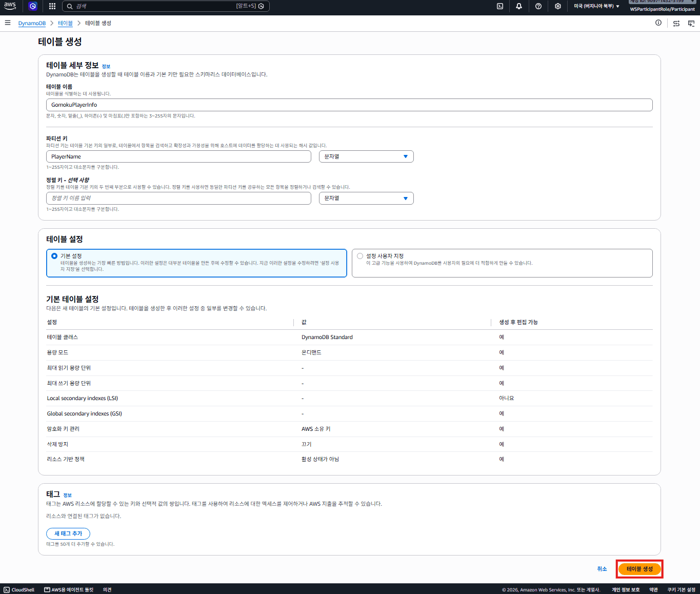The width and height of the screenshot is (700, 594).
Task: Go to DynamoDB breadcrumb link
Action: pyautogui.click(x=32, y=23)
